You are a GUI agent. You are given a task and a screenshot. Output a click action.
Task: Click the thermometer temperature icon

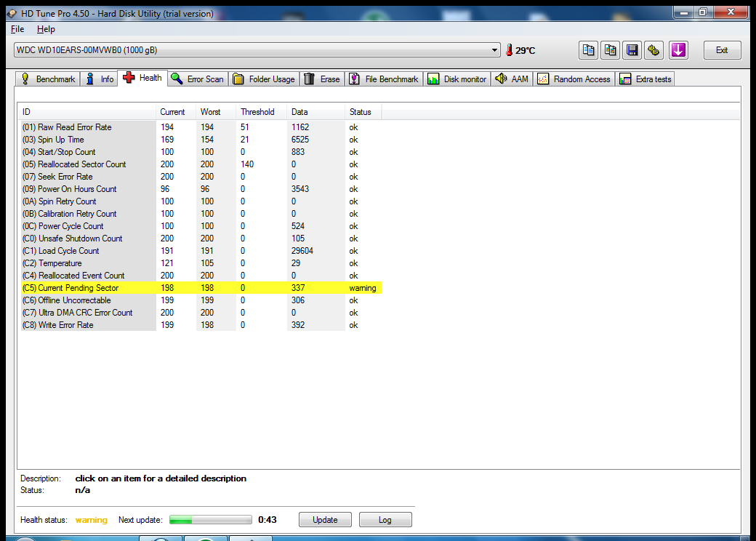(509, 50)
